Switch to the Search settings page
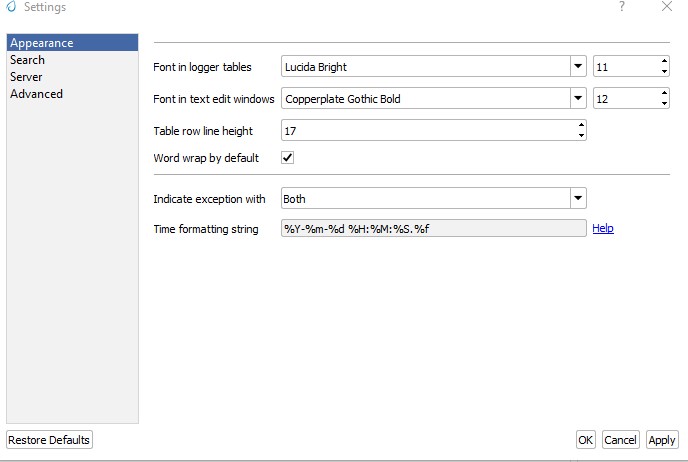The image size is (688, 462). [27, 60]
